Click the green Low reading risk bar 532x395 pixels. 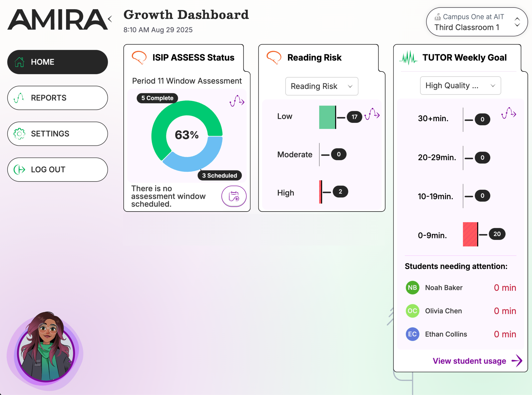[x=327, y=117]
